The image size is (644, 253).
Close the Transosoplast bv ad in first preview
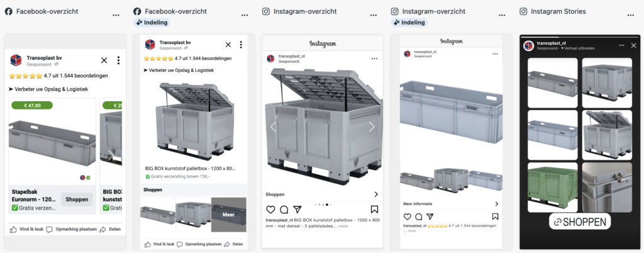pyautogui.click(x=104, y=60)
